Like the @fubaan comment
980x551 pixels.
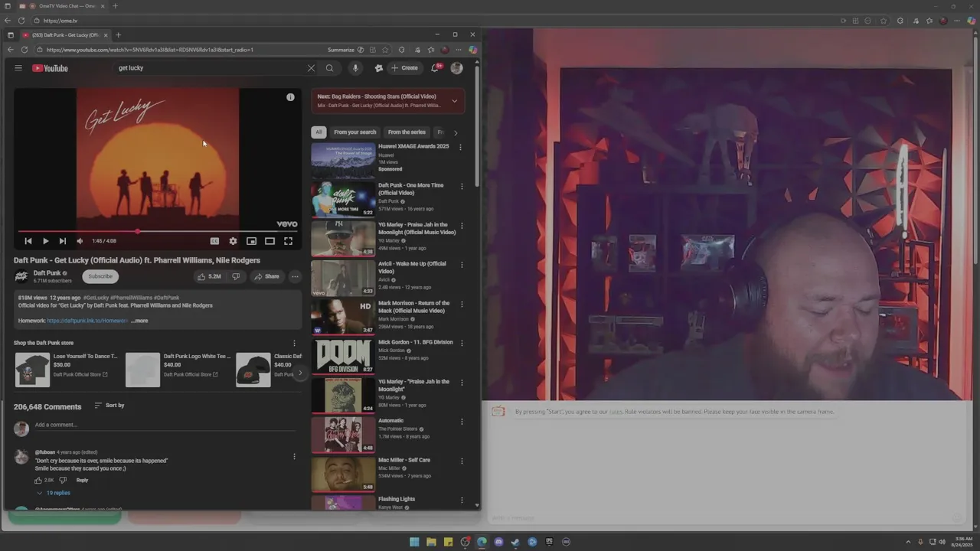click(38, 481)
